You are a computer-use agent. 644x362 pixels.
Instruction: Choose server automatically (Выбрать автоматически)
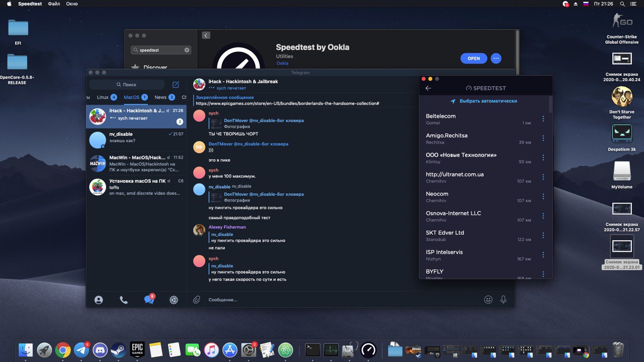click(484, 101)
